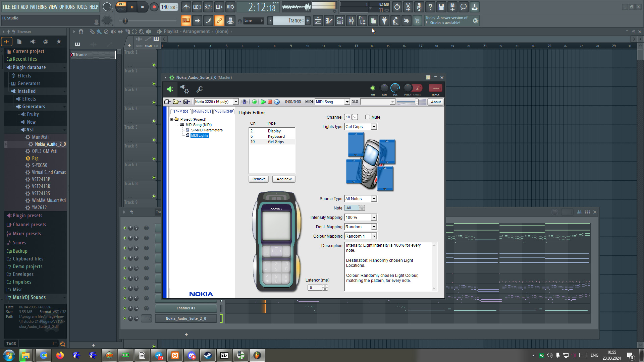
Task: Click the About button
Action: tap(436, 102)
